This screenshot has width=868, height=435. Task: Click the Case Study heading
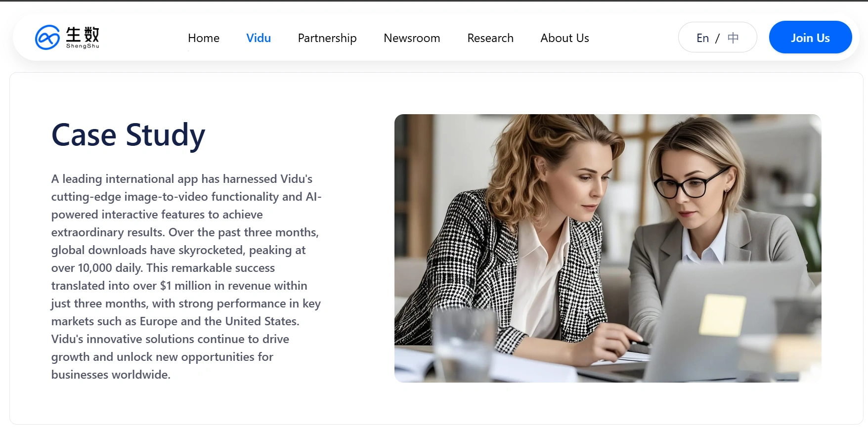pos(128,135)
